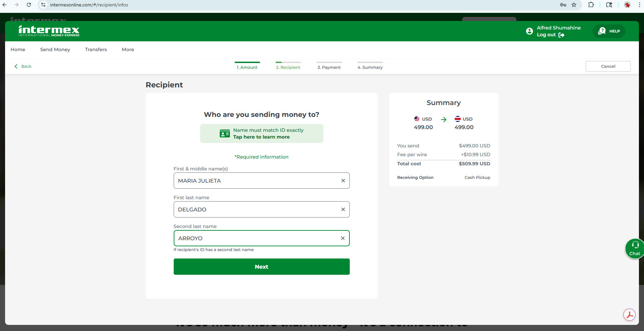Clear the First & middle name field

tap(343, 181)
